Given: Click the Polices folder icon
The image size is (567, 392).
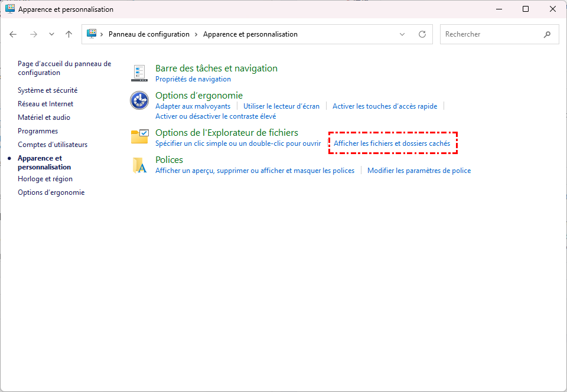Looking at the screenshot, I should (139, 165).
